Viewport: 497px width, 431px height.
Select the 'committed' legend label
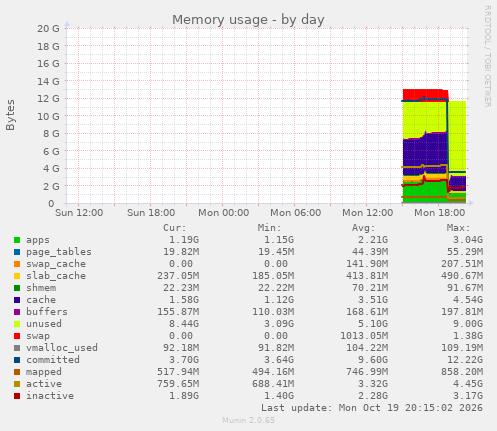pos(53,360)
